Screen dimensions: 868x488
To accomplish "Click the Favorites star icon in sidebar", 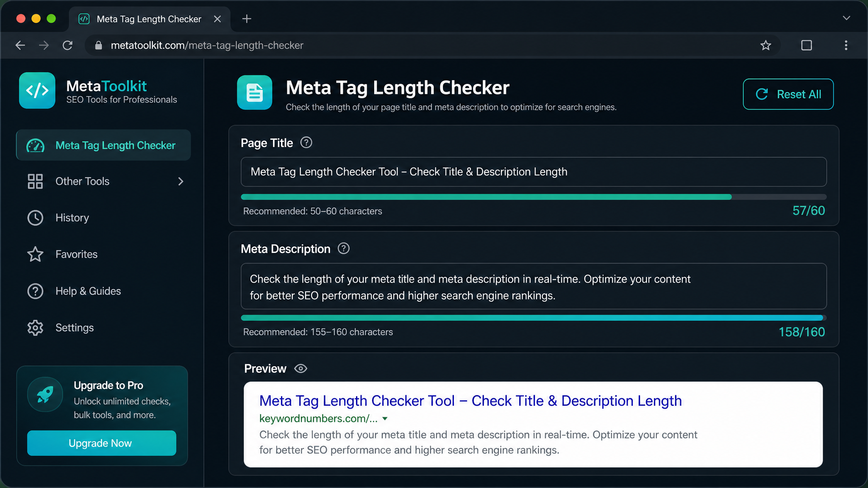I will (35, 254).
